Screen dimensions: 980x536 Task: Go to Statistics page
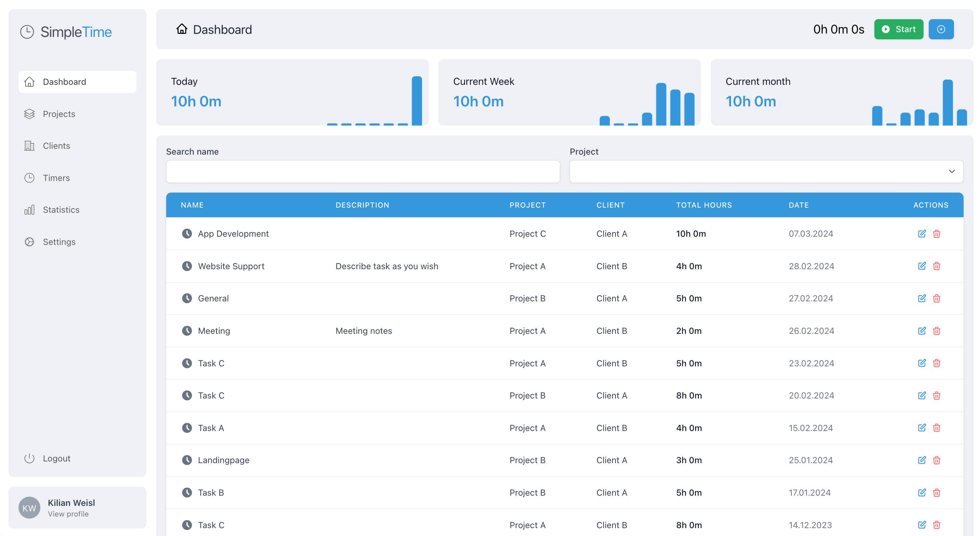tap(61, 210)
